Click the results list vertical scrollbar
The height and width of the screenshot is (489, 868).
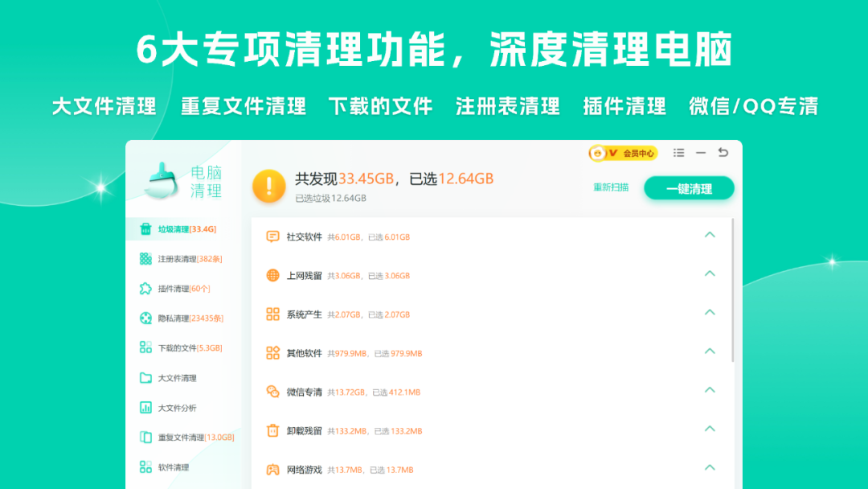733,290
